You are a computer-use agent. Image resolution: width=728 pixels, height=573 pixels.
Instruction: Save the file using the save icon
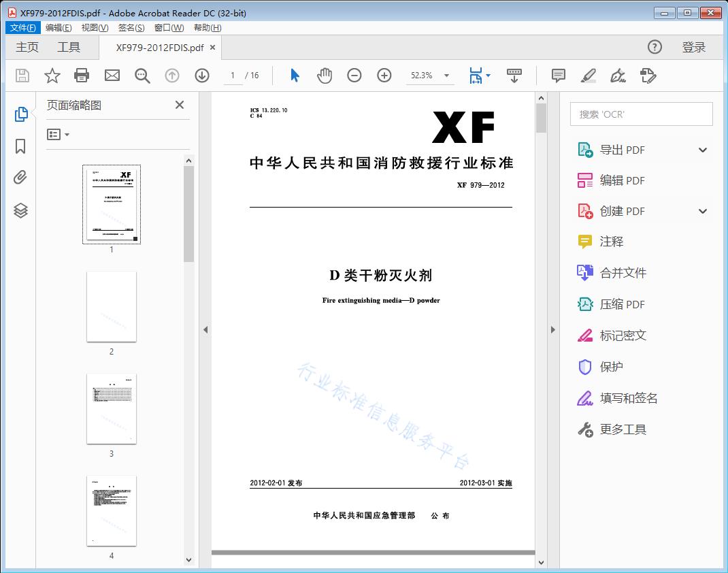[x=22, y=76]
